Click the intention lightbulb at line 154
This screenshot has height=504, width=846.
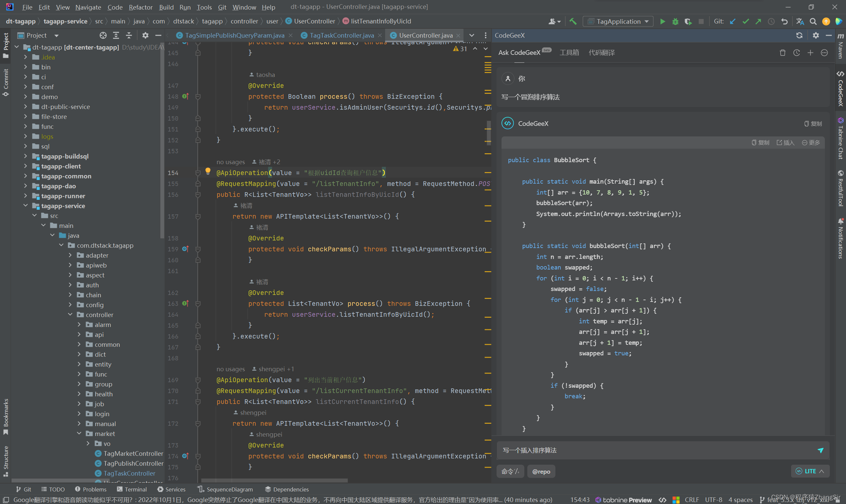(x=208, y=171)
